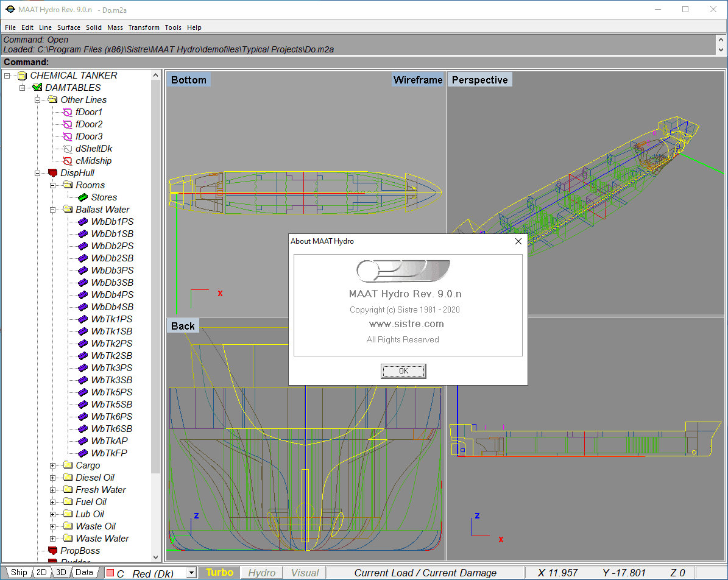728x580 pixels.
Task: Open the Surface menu
Action: (x=69, y=27)
